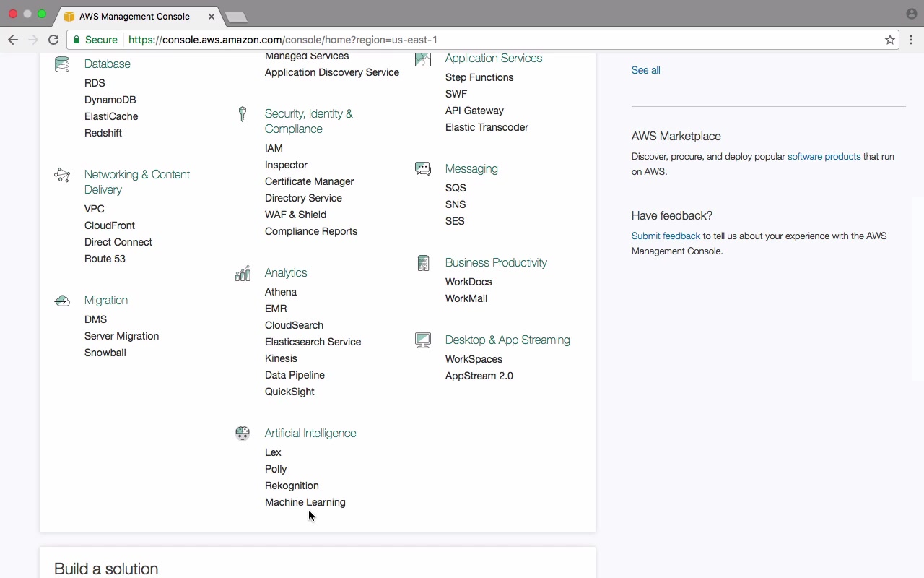
Task: Click the Messaging speech bubble icon
Action: 423,169
